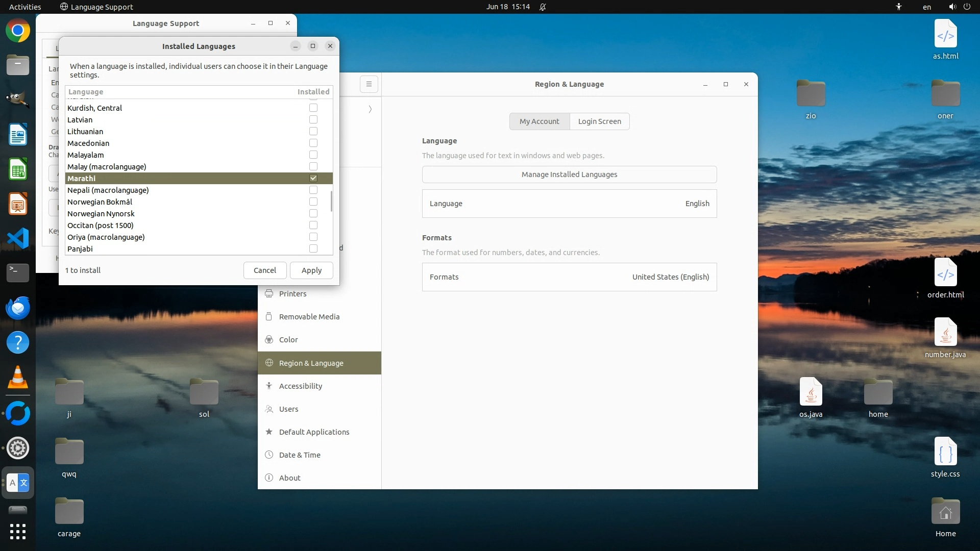
Task: Open the Show Applications grid
Action: [x=18, y=532]
